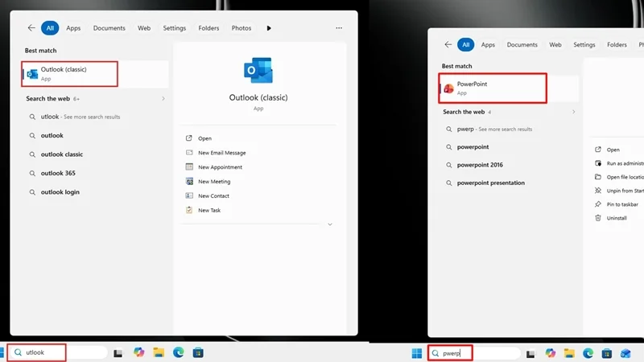Viewport: 644px width, 362px height.
Task: Open the three-dot more options in left panel
Action: coord(339,28)
